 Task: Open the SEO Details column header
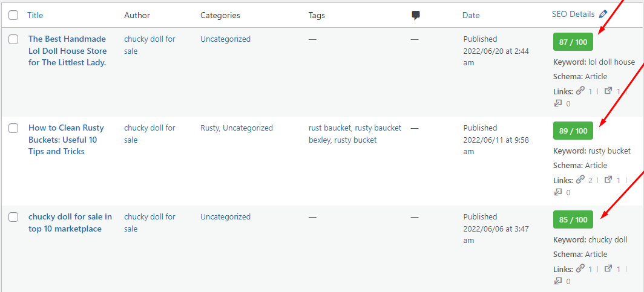pyautogui.click(x=573, y=14)
